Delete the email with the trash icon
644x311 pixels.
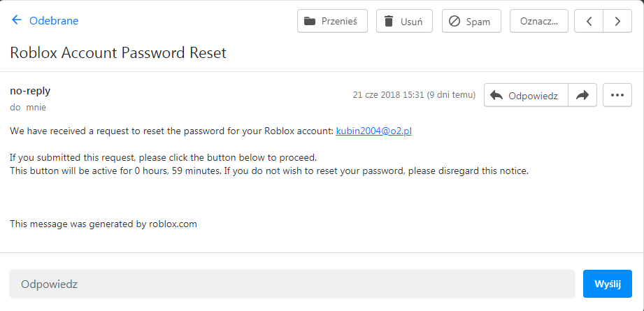(x=389, y=21)
